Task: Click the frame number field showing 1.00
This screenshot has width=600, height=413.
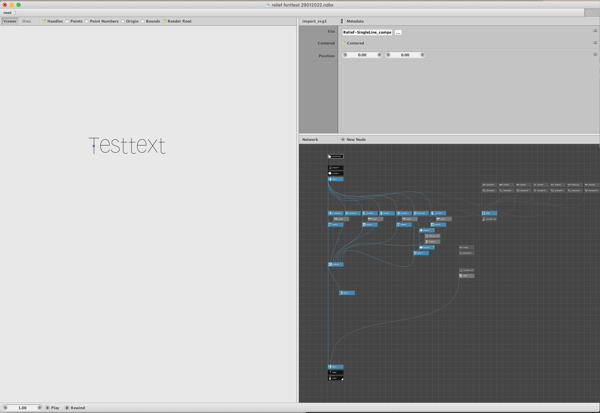Action: (22, 408)
